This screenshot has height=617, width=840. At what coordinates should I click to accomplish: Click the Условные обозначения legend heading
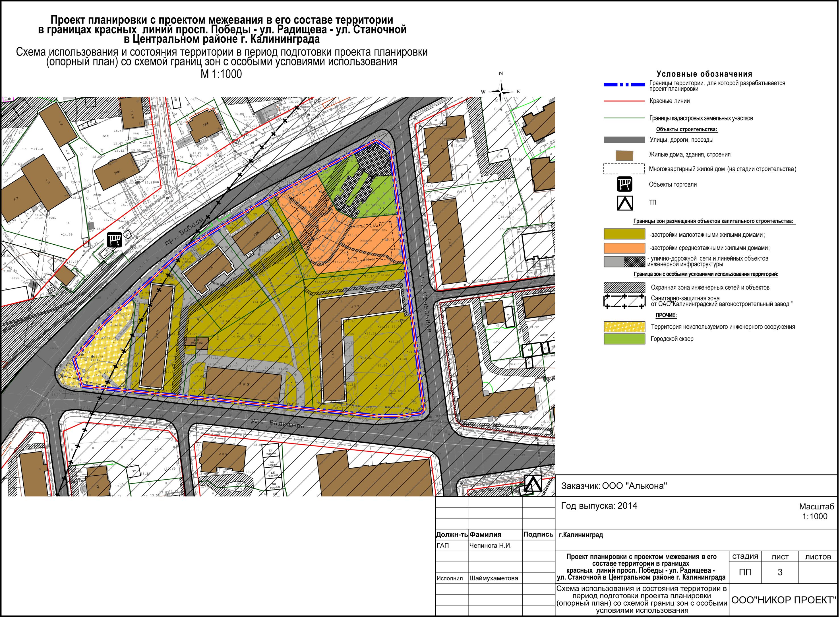[704, 74]
